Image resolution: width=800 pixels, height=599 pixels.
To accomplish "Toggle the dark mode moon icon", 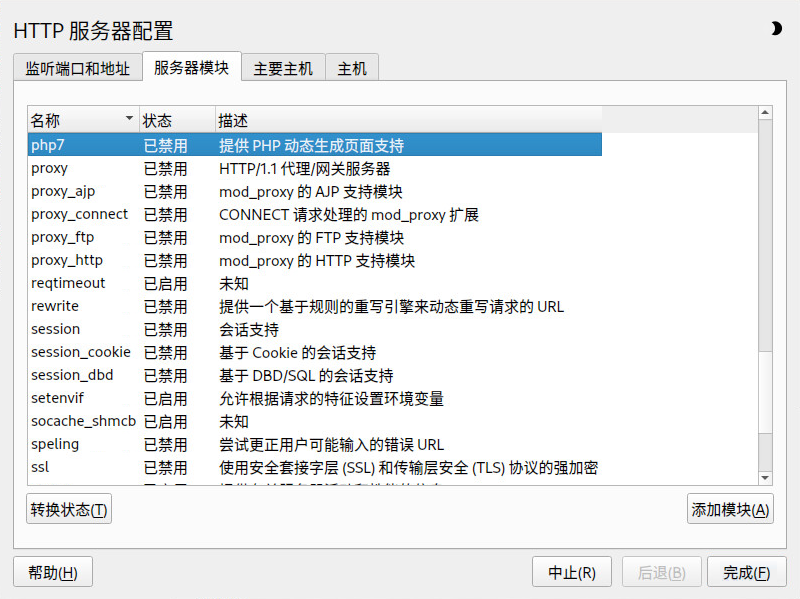I will tap(776, 29).
